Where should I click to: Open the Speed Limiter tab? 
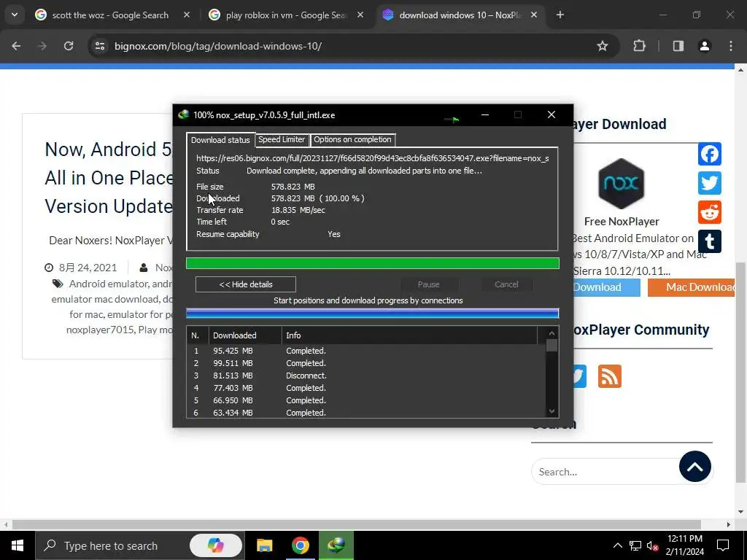click(282, 139)
